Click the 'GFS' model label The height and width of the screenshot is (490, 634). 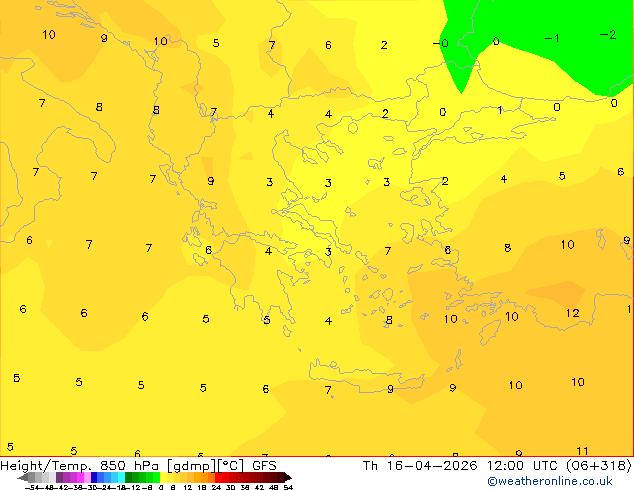[264, 466]
